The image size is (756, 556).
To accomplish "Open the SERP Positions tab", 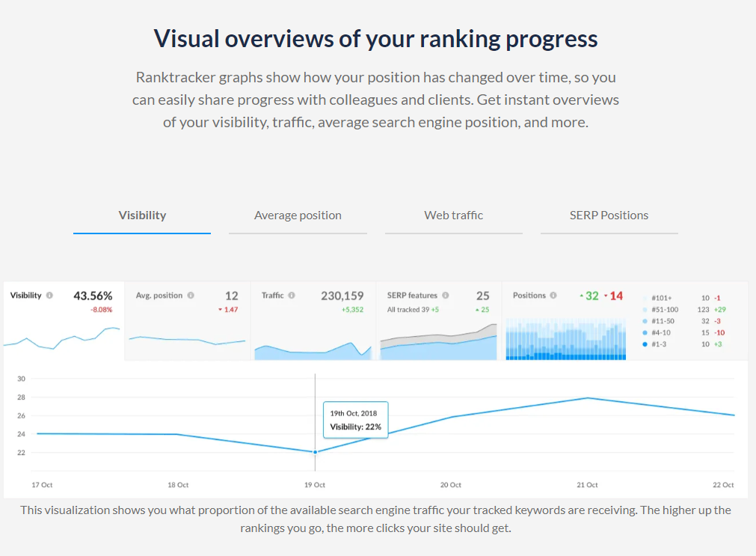I will click(x=609, y=216).
